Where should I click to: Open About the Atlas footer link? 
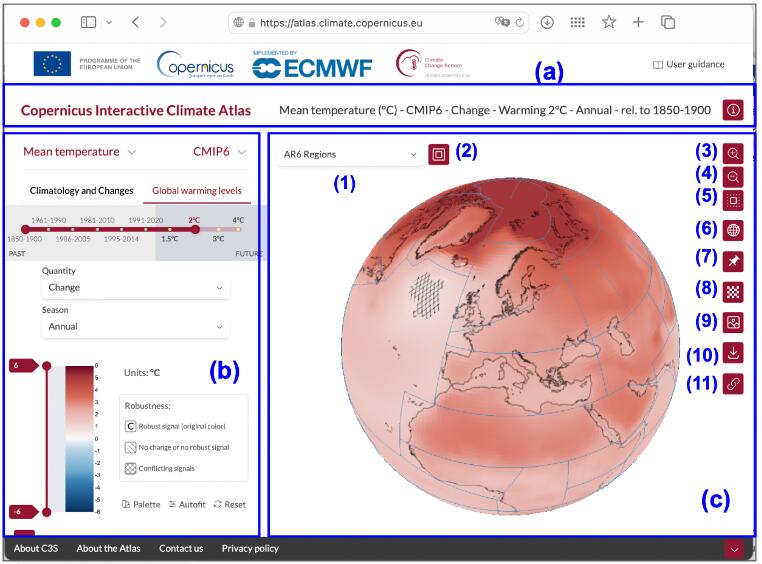[x=108, y=548]
